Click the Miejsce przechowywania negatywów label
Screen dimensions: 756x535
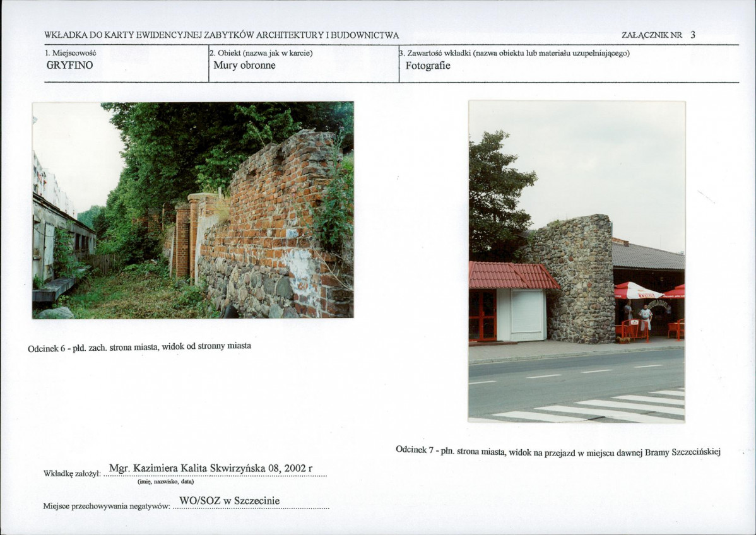click(x=107, y=506)
